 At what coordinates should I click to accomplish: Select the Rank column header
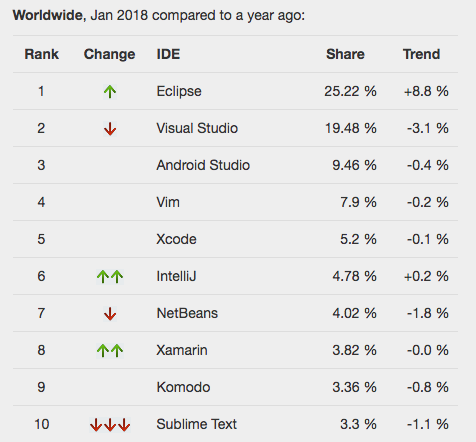point(42,54)
